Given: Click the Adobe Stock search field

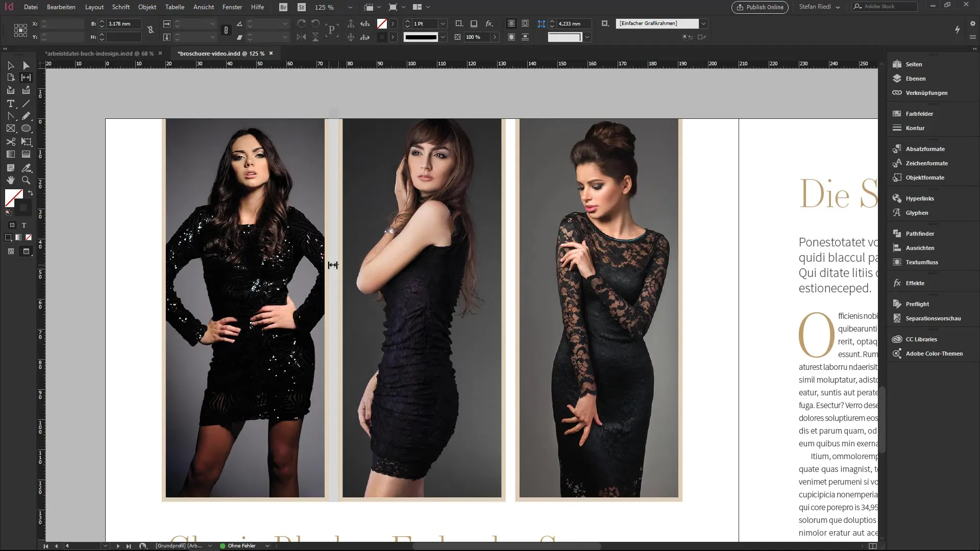Looking at the screenshot, I should (885, 7).
